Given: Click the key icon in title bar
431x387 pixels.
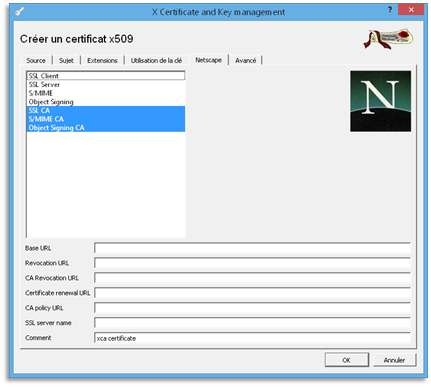Looking at the screenshot, I should (20, 12).
